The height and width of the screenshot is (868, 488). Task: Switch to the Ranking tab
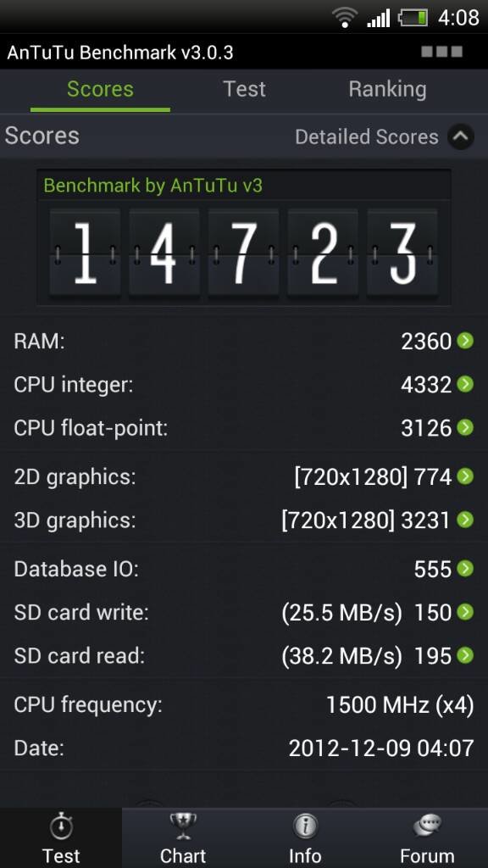coord(387,89)
